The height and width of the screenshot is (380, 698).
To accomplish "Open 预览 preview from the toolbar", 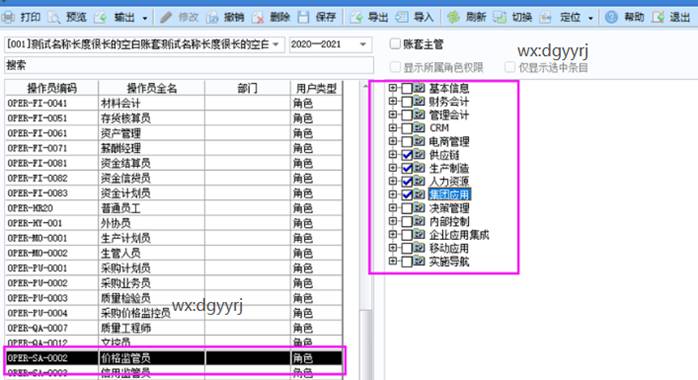I will point(54,17).
